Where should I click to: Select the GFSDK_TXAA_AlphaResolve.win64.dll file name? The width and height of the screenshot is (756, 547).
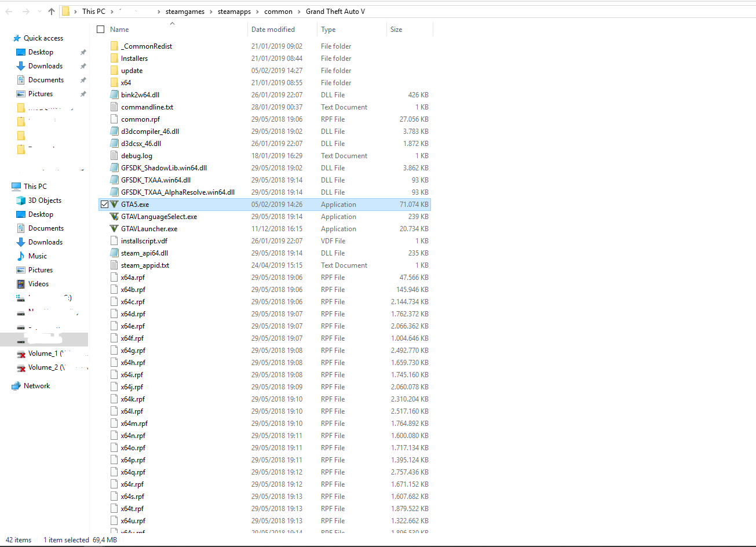click(x=178, y=192)
